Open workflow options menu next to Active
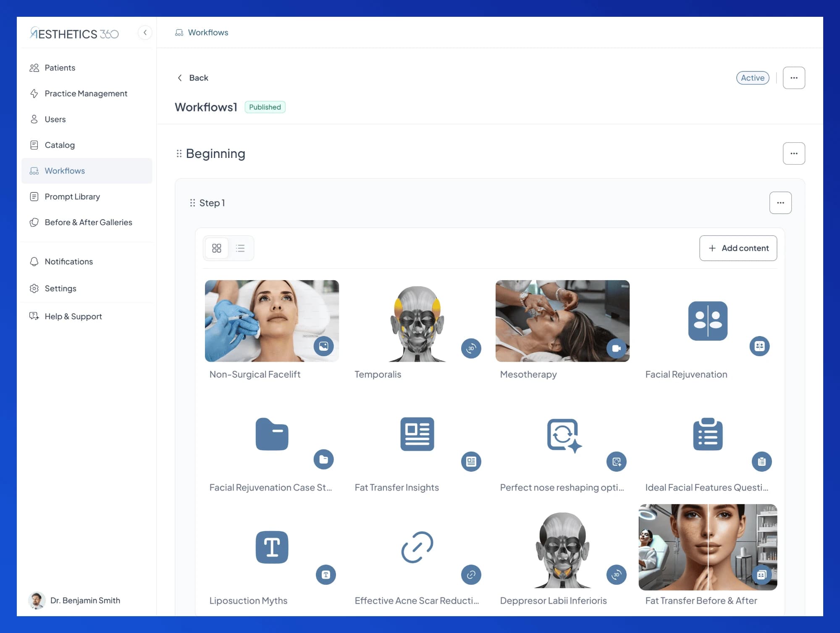840x633 pixels. point(794,78)
